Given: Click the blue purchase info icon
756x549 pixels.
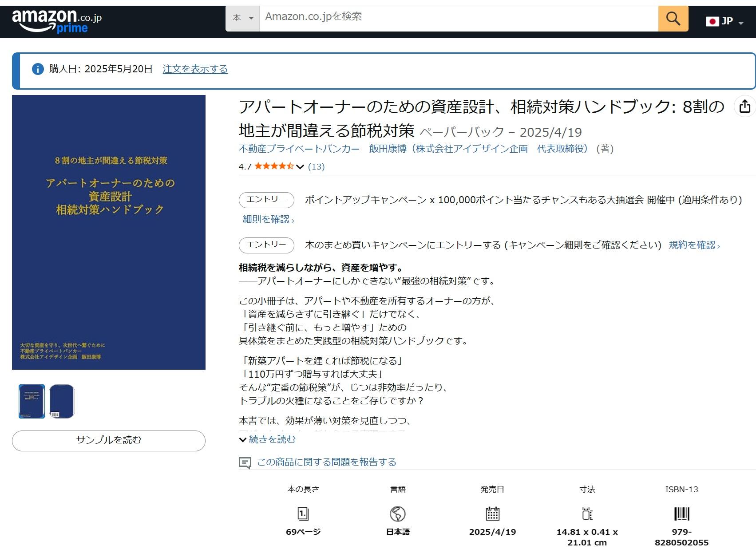Looking at the screenshot, I should click(x=38, y=69).
